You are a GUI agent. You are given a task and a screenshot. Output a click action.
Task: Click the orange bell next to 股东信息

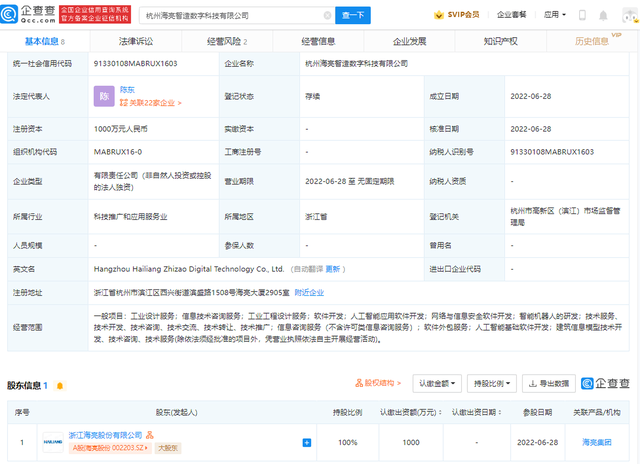(x=60, y=386)
